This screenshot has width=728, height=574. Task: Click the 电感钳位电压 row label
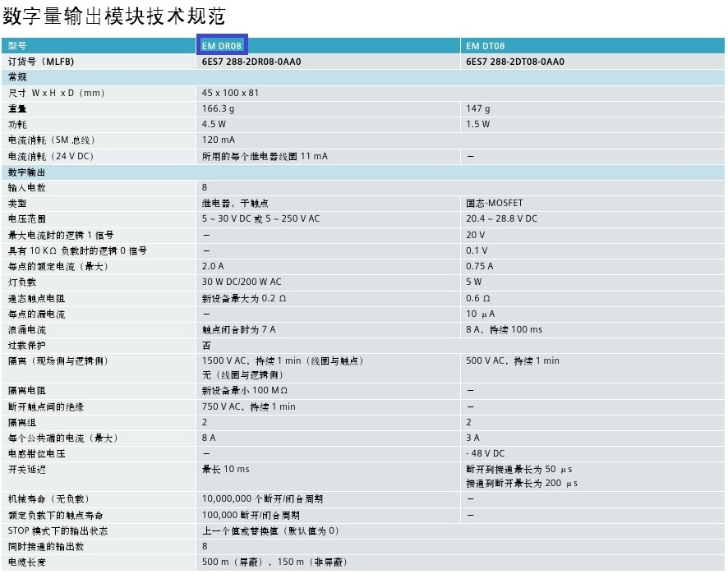(x=36, y=454)
